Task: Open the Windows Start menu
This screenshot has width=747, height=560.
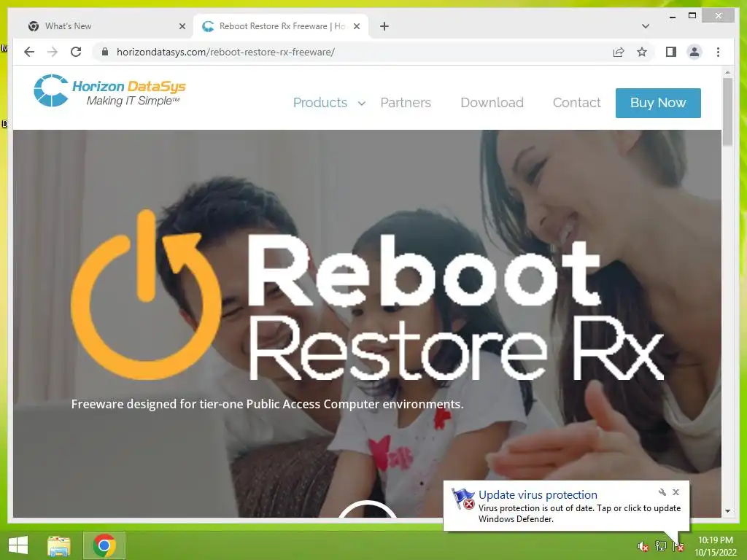Action: click(18, 545)
